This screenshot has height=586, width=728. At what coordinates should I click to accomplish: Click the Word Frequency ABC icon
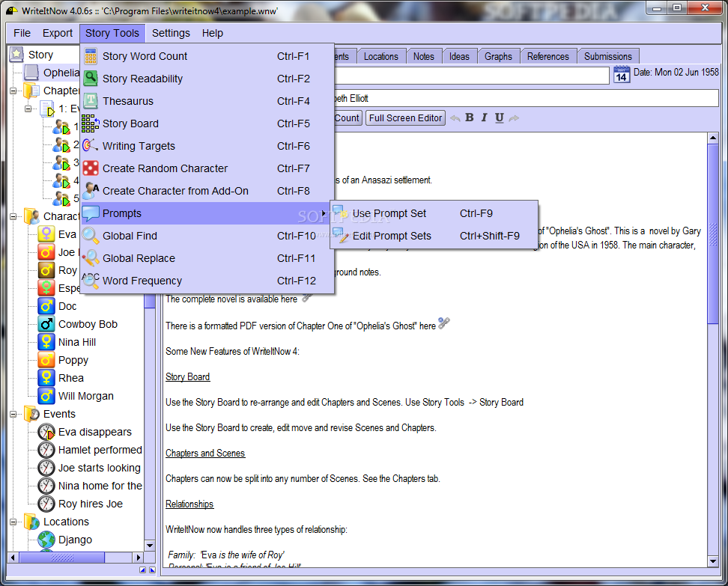pos(91,281)
